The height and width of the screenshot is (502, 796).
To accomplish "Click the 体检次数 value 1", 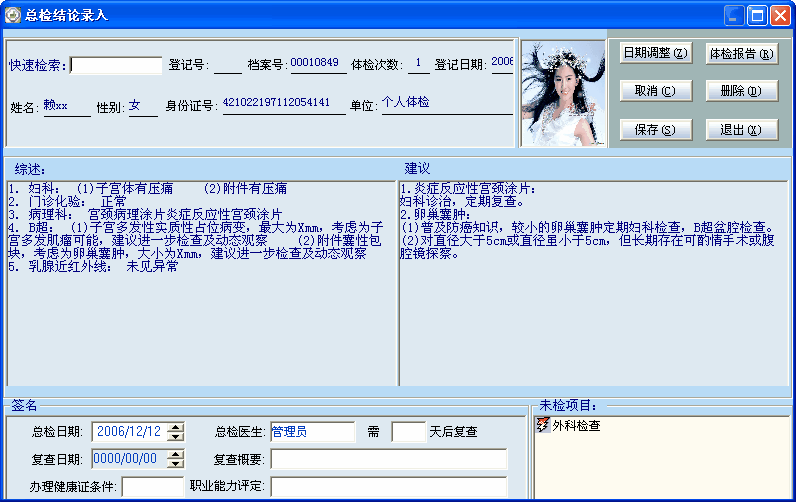I will click(419, 63).
